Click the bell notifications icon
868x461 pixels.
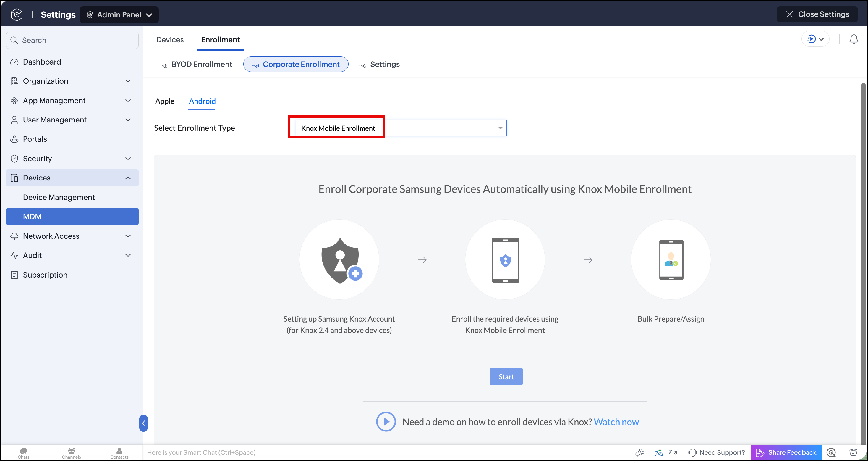click(x=854, y=39)
